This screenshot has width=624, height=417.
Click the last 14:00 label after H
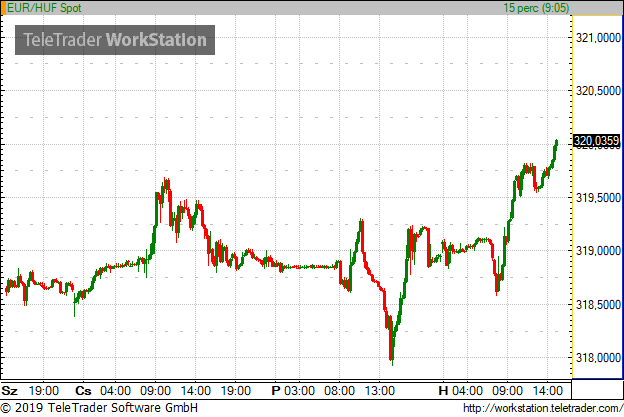(x=548, y=391)
